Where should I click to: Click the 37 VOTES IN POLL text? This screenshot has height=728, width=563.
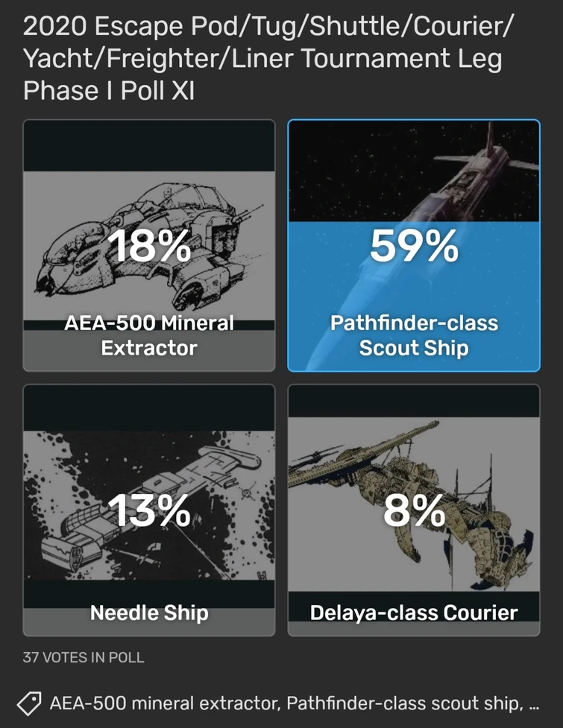(83, 658)
